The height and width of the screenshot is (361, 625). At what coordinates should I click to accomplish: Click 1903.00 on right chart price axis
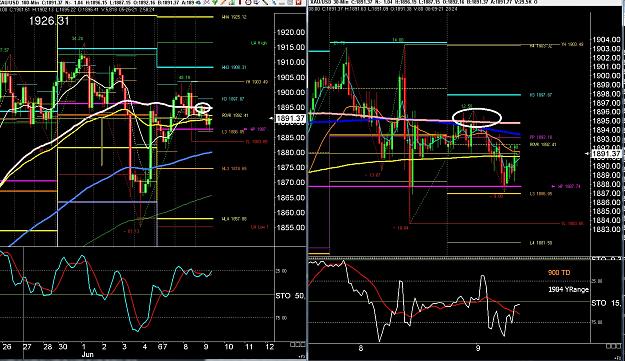(607, 49)
